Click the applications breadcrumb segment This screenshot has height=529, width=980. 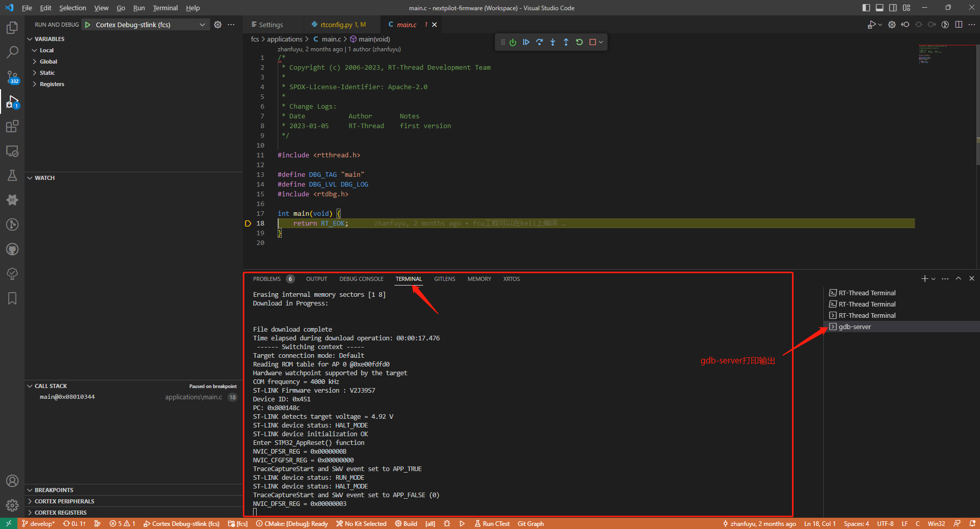coord(285,39)
